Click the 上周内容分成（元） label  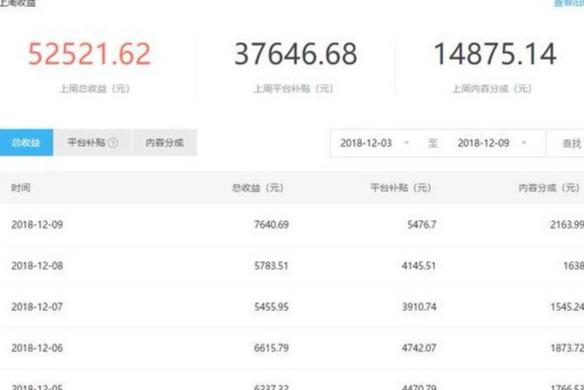click(492, 89)
